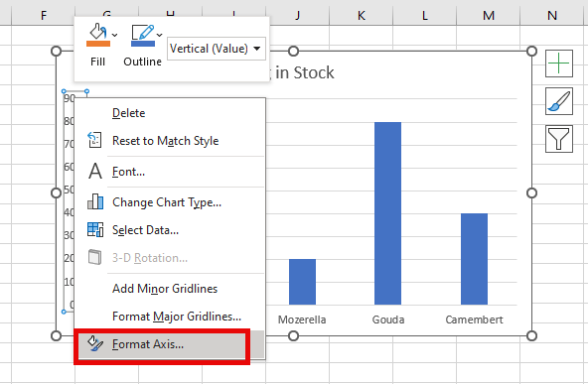Open the Chart Elements plus button
This screenshot has height=384, width=588.
click(x=559, y=64)
